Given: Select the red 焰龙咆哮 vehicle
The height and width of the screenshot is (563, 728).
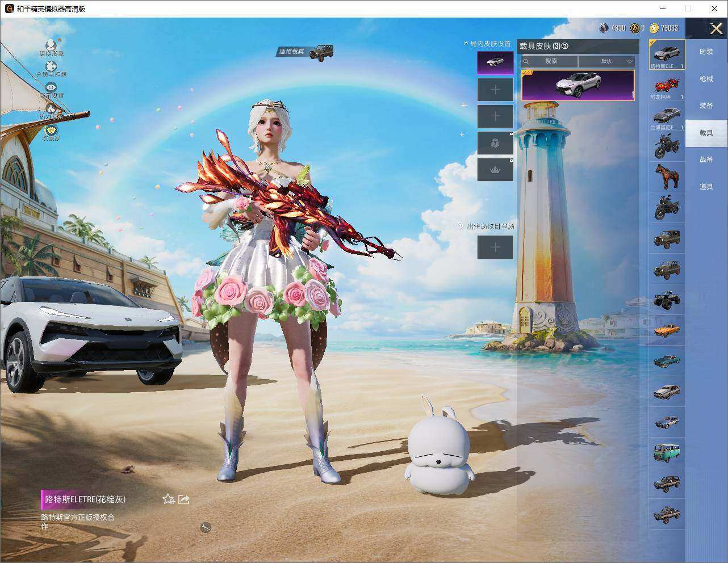Looking at the screenshot, I should click(667, 86).
